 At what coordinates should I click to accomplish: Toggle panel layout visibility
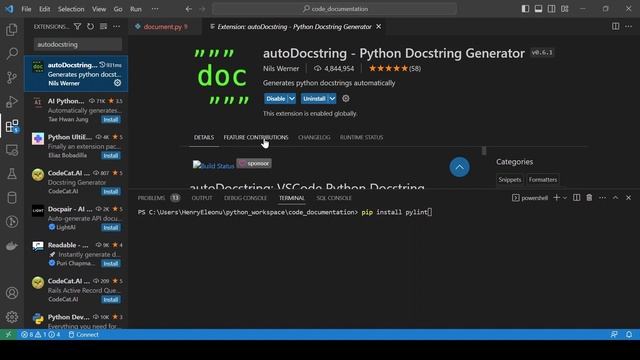point(538,9)
